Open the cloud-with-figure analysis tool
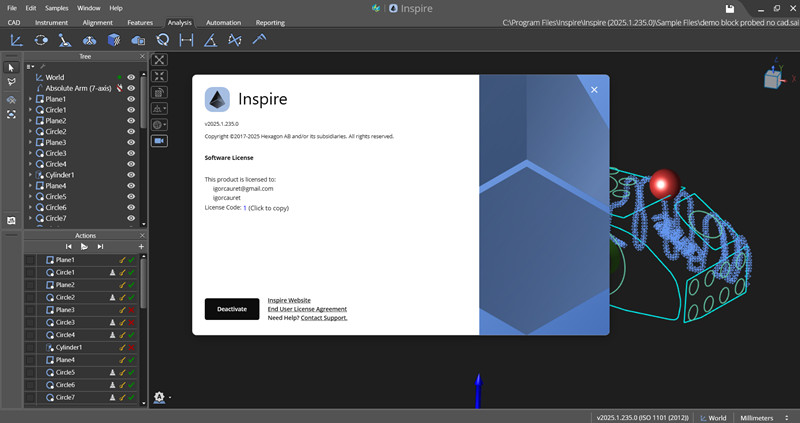This screenshot has height=423, width=800. pyautogui.click(x=89, y=40)
